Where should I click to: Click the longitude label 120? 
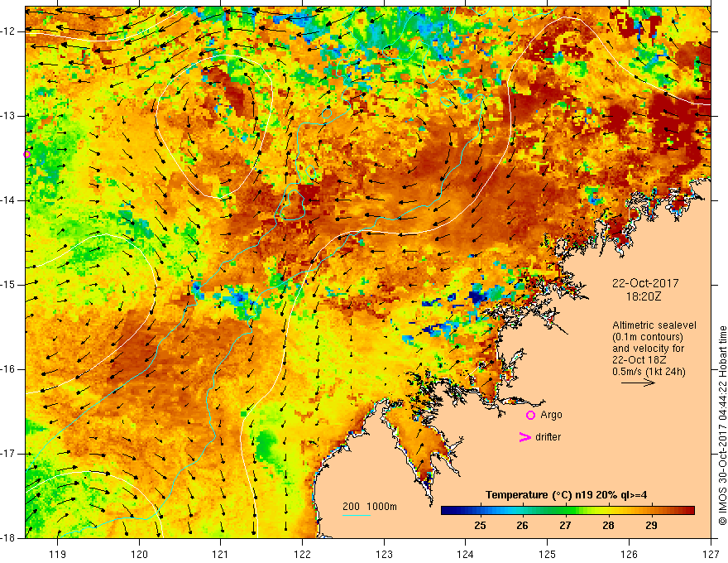point(139,554)
